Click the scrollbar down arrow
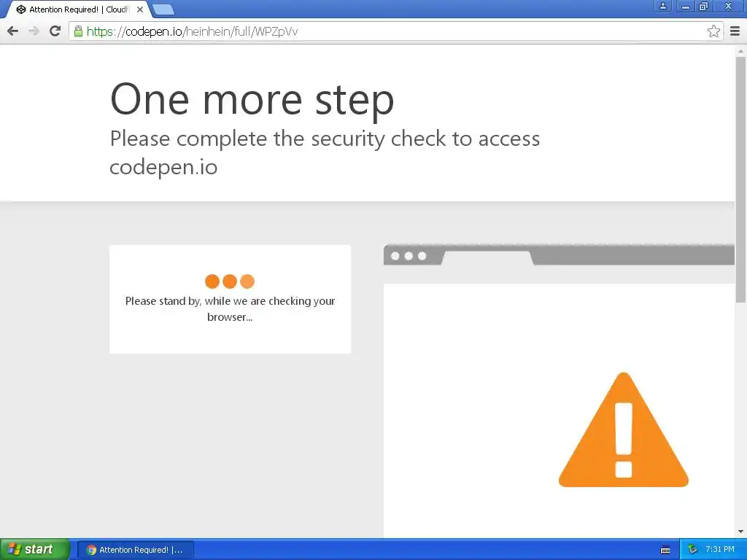The image size is (747, 560). click(741, 532)
